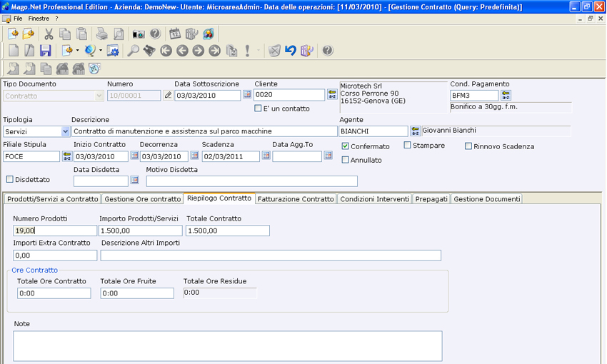Click the colored spheres icon
Screen dimensions: 607x364
point(209,34)
